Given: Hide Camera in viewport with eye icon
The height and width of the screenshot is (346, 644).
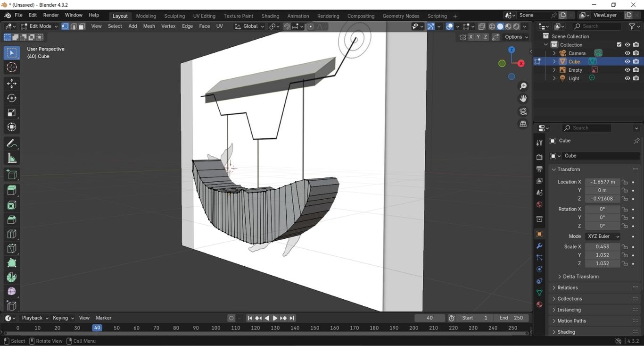Looking at the screenshot, I should tap(627, 53).
